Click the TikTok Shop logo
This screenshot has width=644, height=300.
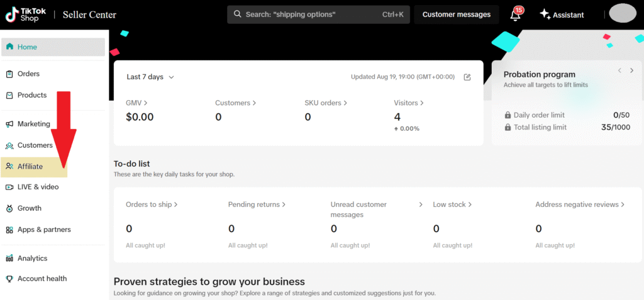click(x=26, y=14)
